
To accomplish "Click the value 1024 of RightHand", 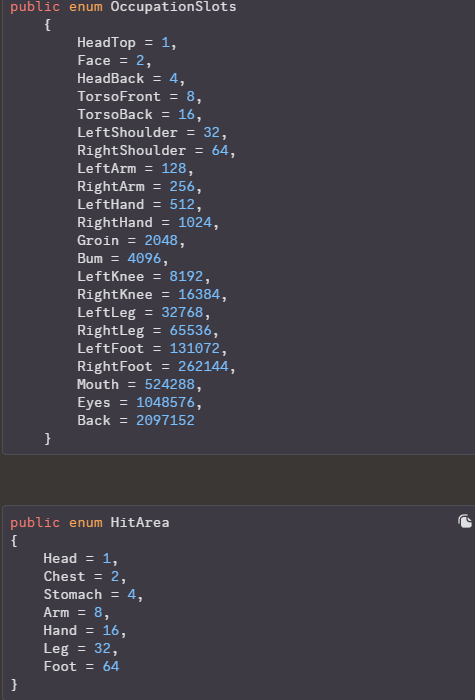I will click(195, 222).
